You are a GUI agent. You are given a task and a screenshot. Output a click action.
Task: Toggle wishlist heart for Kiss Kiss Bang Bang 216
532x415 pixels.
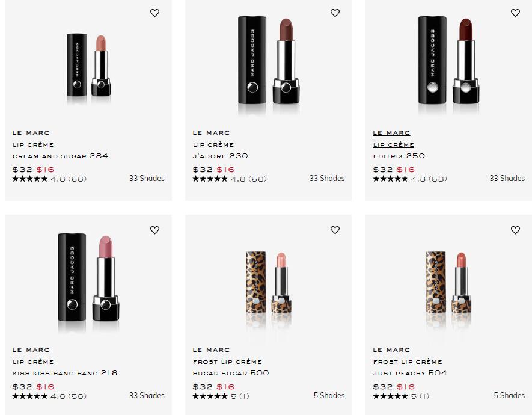[154, 230]
